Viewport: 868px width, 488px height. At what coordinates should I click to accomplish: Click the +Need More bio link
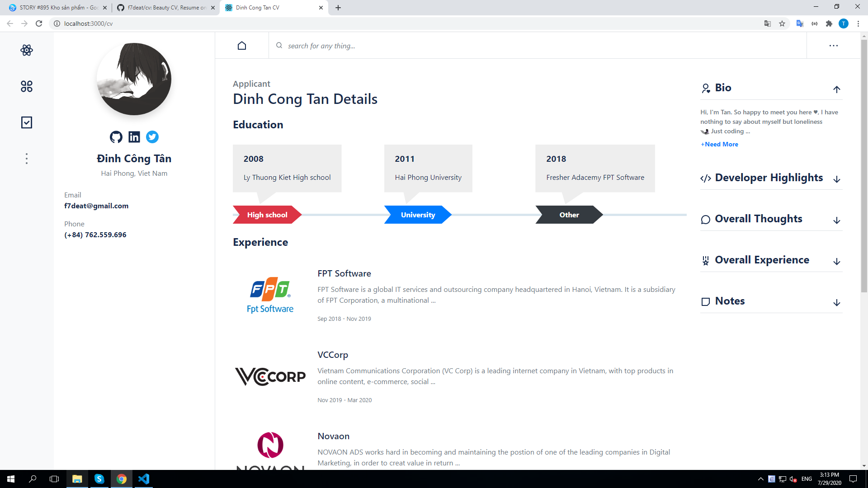(x=719, y=144)
